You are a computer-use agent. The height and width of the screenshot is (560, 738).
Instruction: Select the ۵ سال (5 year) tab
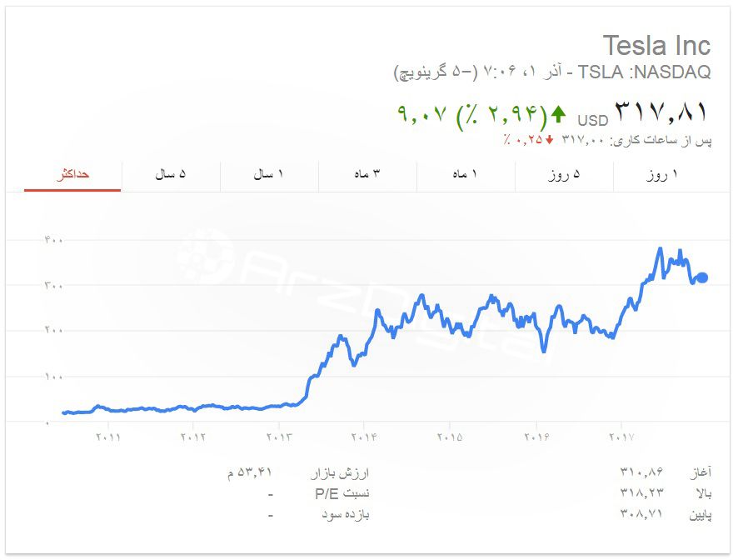tap(171, 175)
